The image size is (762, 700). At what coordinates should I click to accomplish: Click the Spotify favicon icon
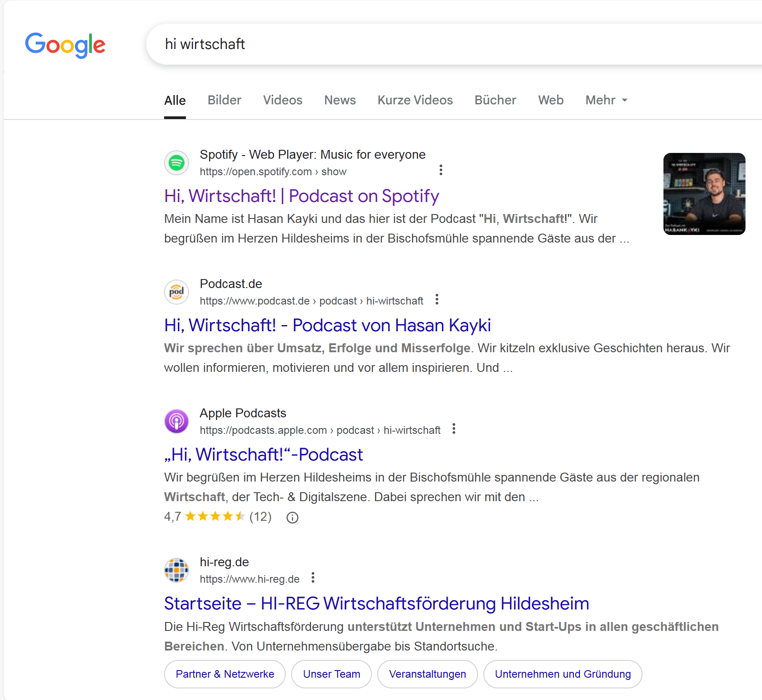[x=177, y=163]
